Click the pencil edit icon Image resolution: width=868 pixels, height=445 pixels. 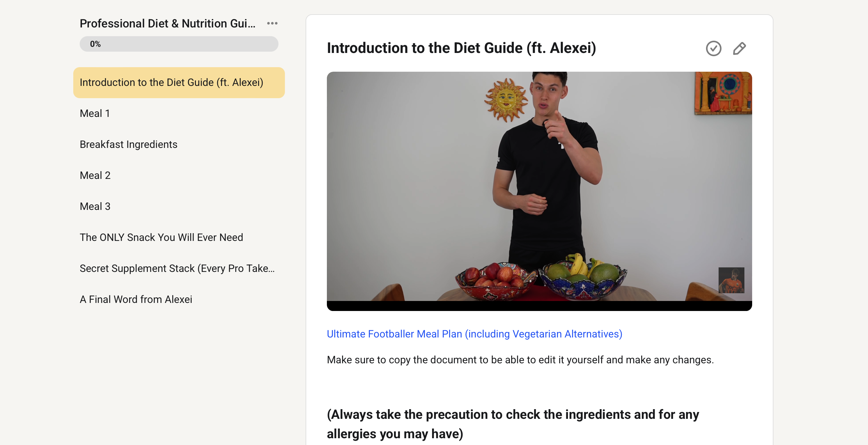pyautogui.click(x=739, y=48)
